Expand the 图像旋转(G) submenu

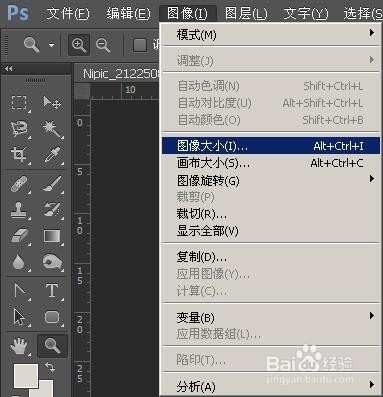(x=271, y=180)
